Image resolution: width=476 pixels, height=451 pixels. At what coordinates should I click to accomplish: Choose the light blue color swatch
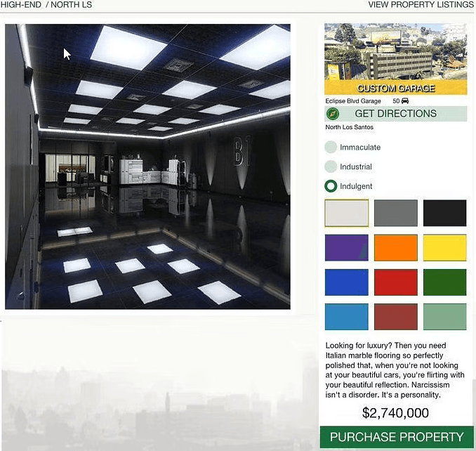(346, 317)
